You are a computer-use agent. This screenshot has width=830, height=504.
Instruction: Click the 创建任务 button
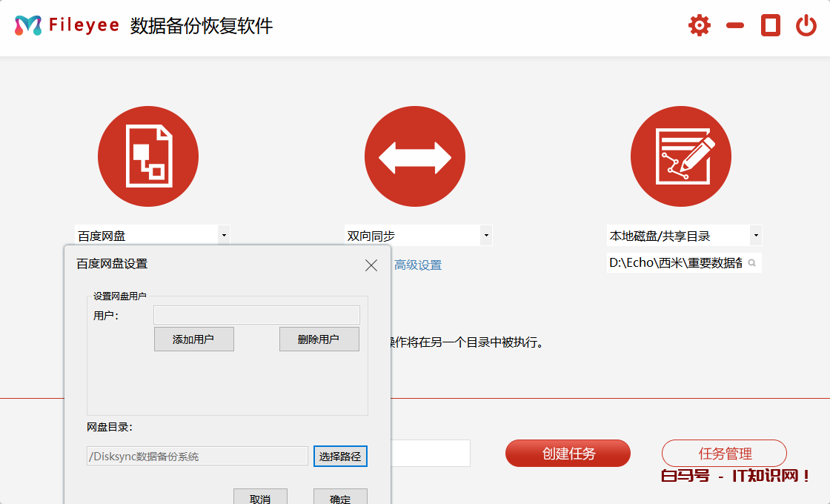568,454
